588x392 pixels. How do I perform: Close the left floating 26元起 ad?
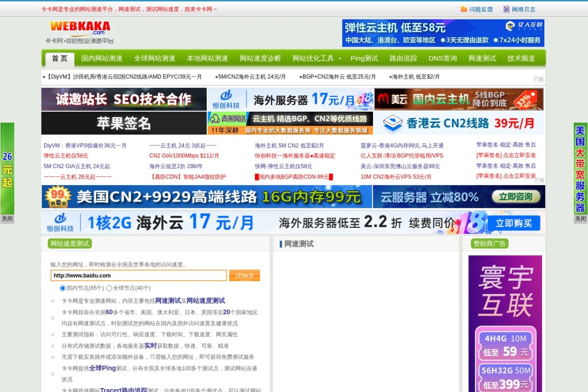point(7,219)
